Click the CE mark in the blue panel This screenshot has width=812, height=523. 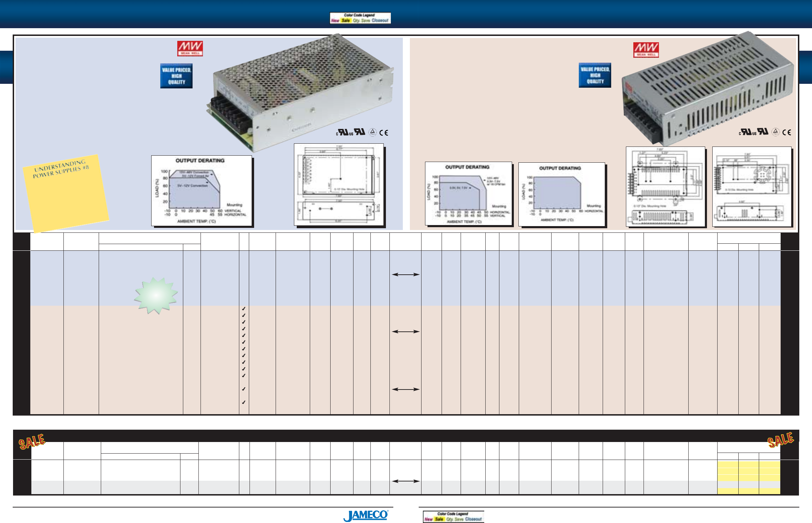click(384, 133)
